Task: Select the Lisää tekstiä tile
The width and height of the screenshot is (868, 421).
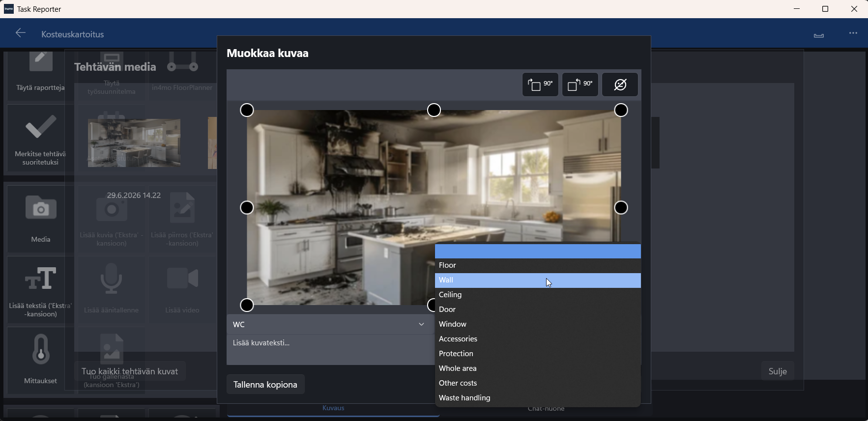Action: pyautogui.click(x=40, y=290)
